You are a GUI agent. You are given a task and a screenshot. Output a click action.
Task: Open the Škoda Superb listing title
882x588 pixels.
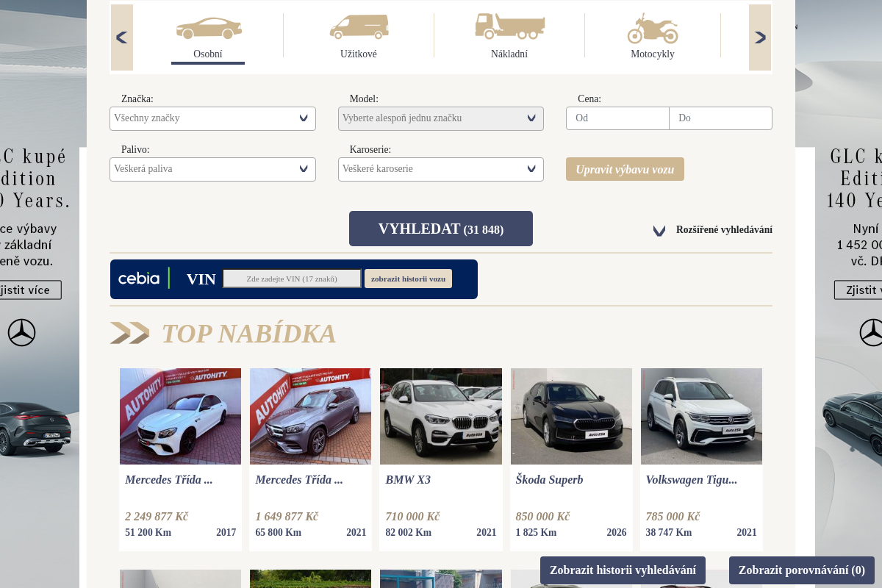pyautogui.click(x=549, y=480)
